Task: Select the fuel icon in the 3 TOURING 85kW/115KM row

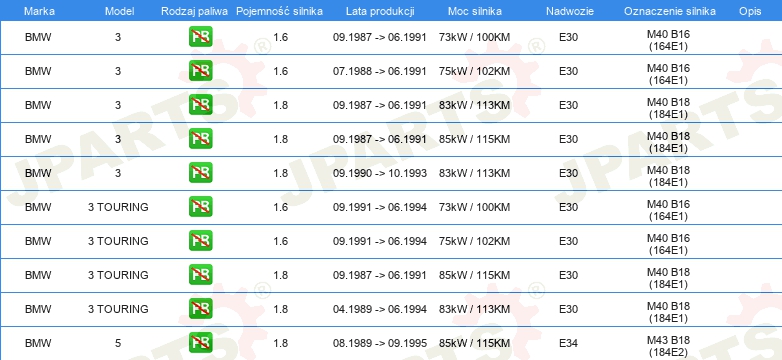Action: [x=200, y=275]
